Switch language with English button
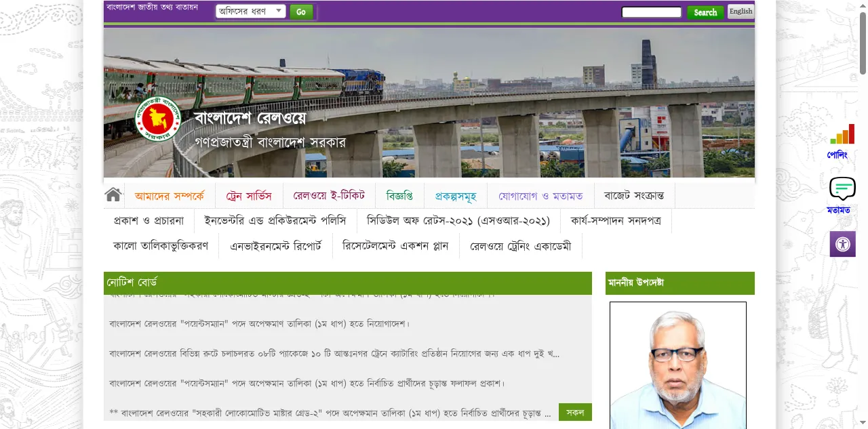The width and height of the screenshot is (868, 429). click(x=741, y=12)
